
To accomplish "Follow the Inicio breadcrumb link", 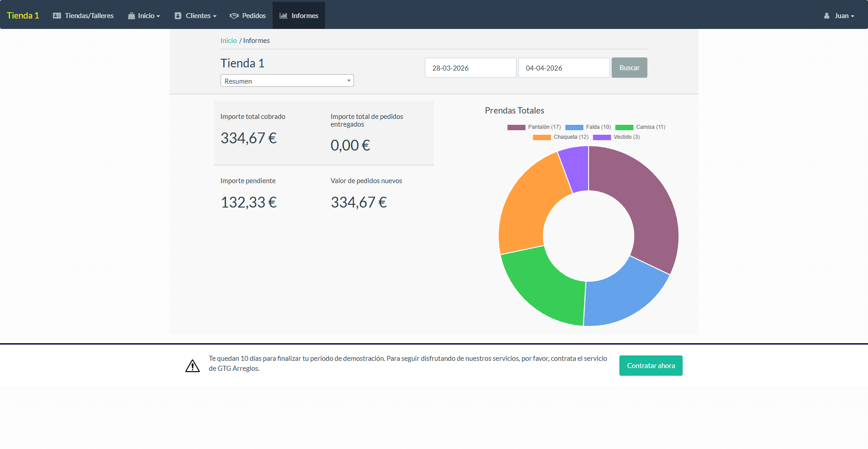I will 228,41.
